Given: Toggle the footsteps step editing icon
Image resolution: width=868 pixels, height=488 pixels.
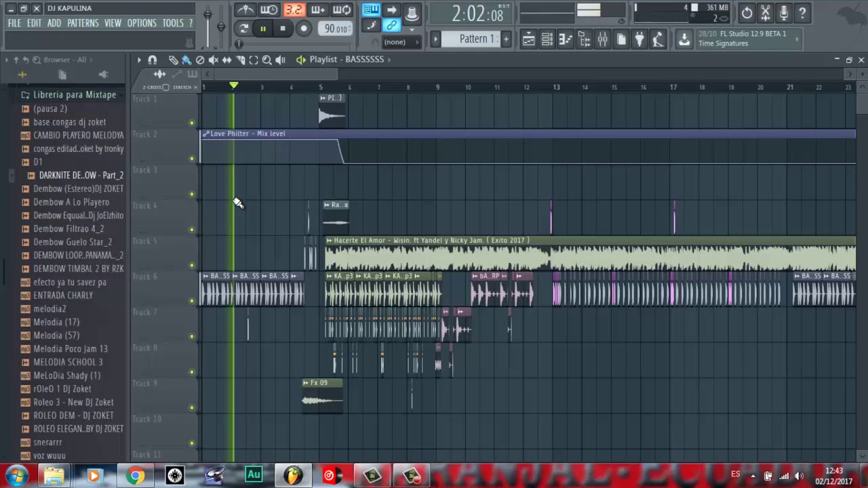Looking at the screenshot, I should 371,26.
